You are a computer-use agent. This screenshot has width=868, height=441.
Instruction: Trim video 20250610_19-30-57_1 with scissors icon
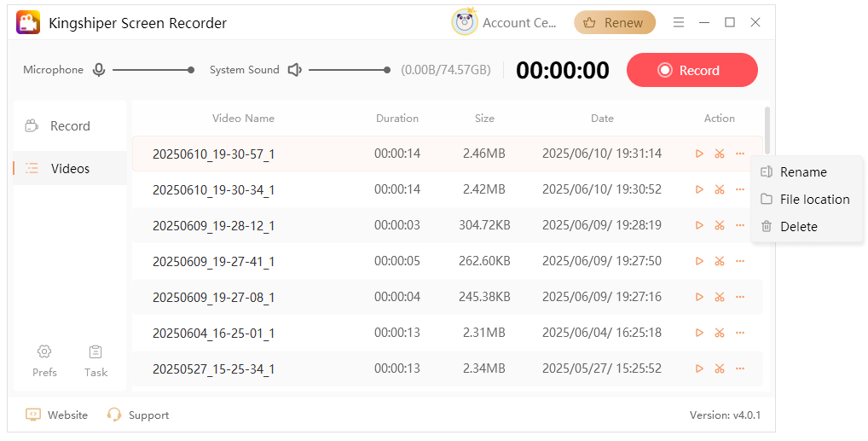point(719,154)
